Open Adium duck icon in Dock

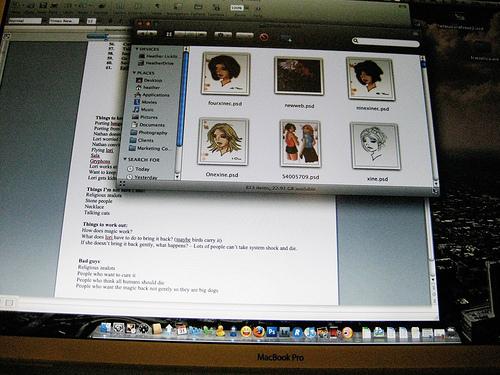tap(220, 331)
